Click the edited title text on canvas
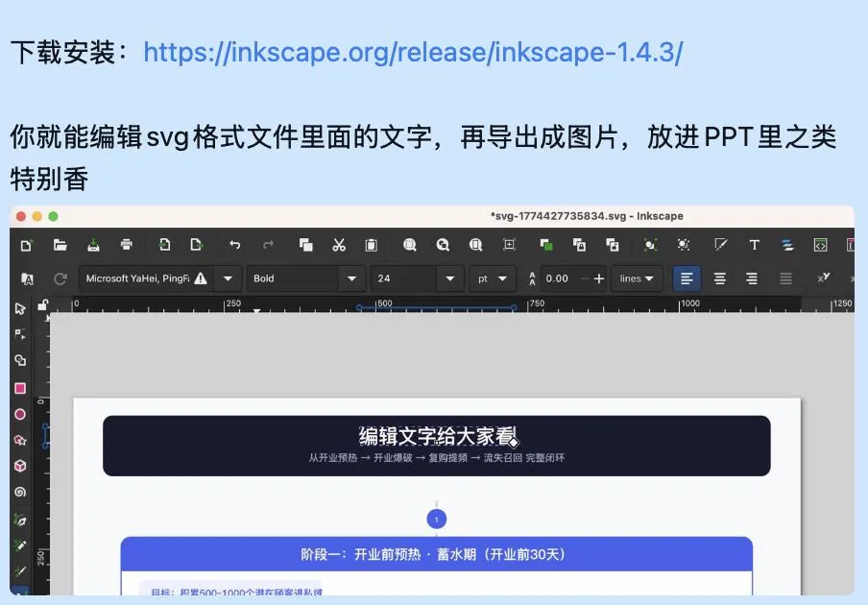The width and height of the screenshot is (868, 605). (437, 436)
